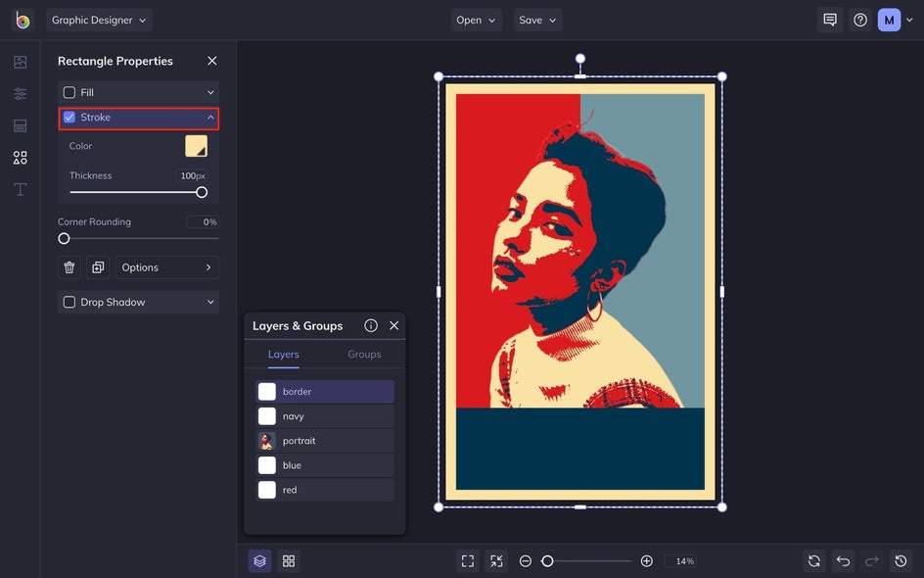Enable the Drop Shadow checkbox
This screenshot has height=578, width=924.
click(69, 302)
